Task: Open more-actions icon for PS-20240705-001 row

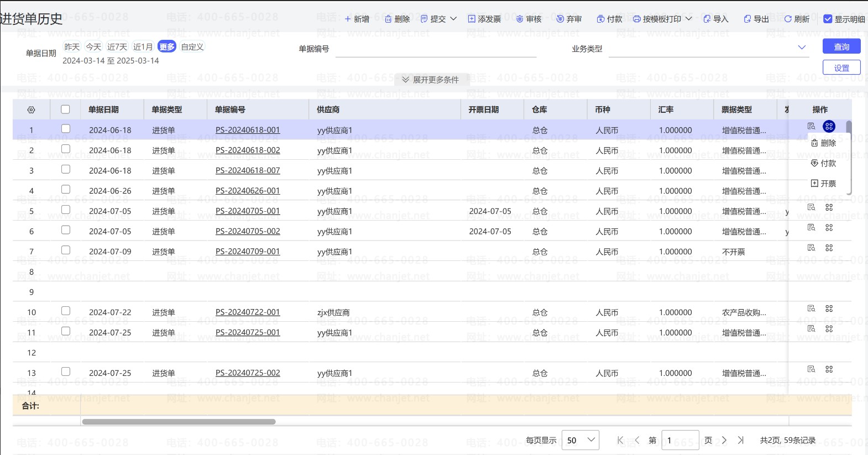Action: coord(829,207)
